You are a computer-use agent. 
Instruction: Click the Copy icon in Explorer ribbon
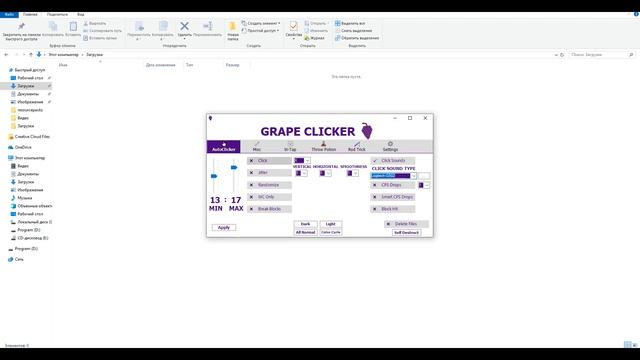[x=53, y=27]
